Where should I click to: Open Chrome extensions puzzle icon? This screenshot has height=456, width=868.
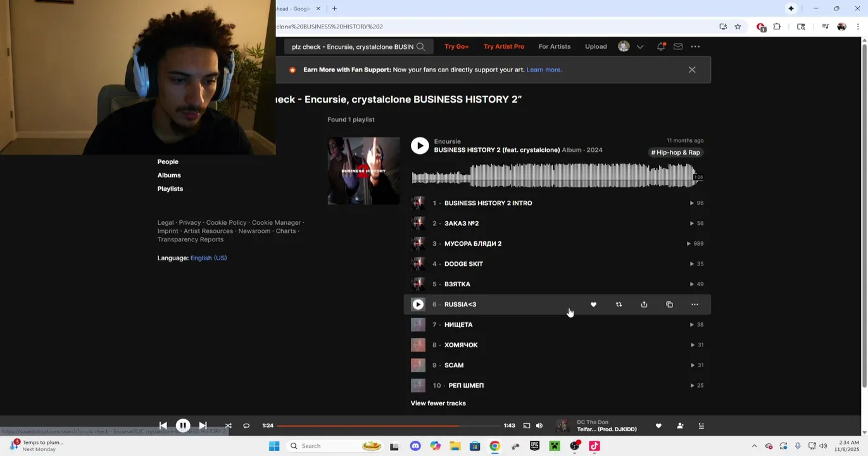777,27
